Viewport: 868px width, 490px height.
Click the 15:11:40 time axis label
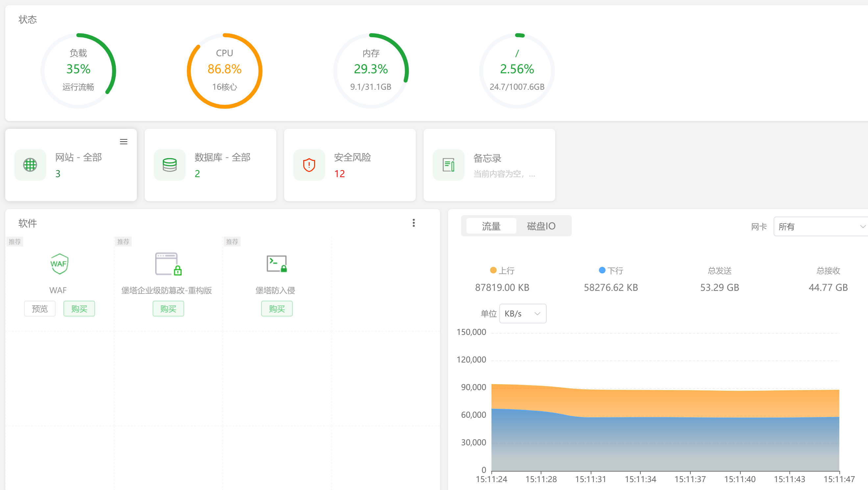(740, 479)
